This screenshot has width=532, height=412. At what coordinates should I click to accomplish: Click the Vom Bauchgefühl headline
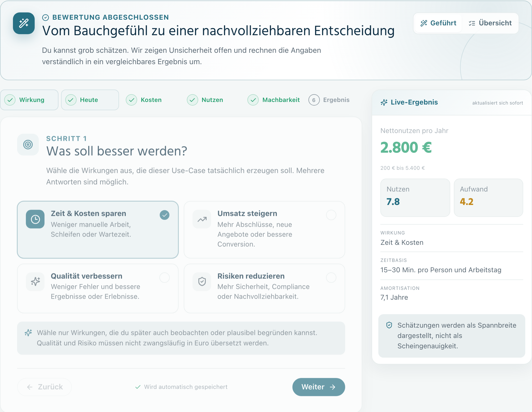(218, 31)
